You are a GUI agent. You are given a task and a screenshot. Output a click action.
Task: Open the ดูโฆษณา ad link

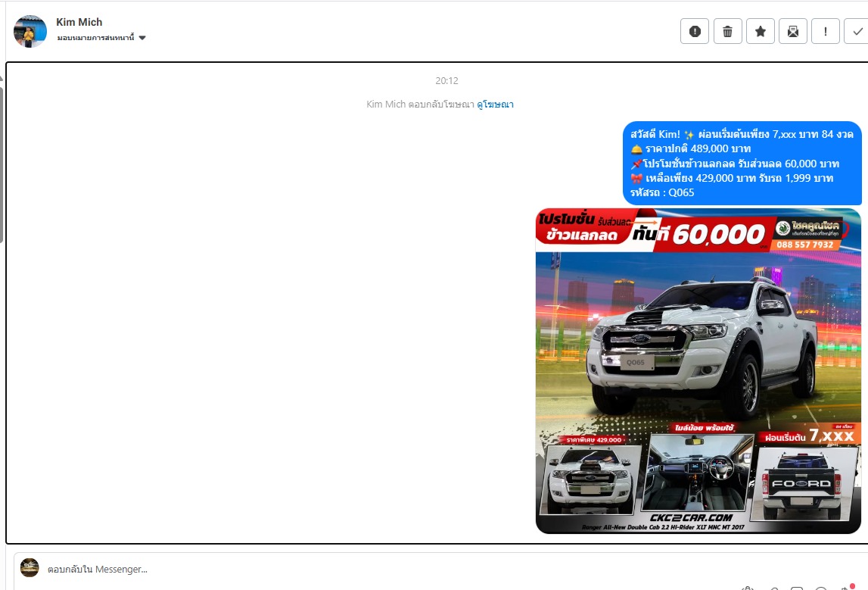tap(495, 105)
